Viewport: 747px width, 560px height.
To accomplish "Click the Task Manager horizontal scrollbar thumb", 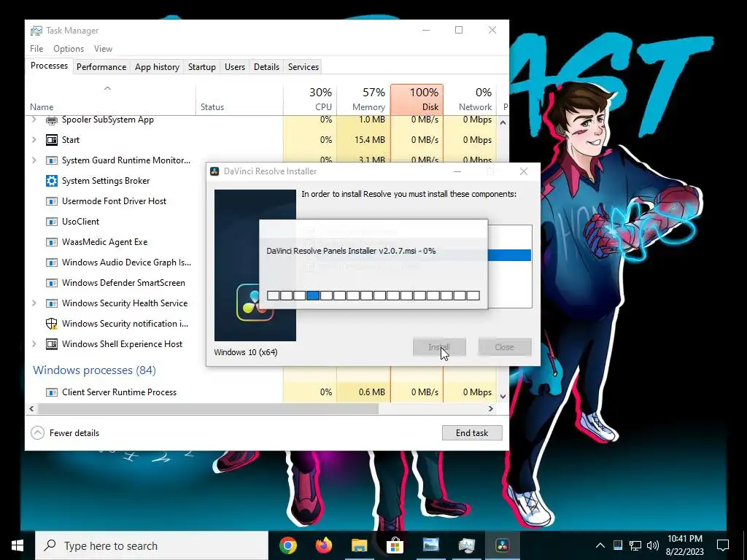I will coord(208,408).
